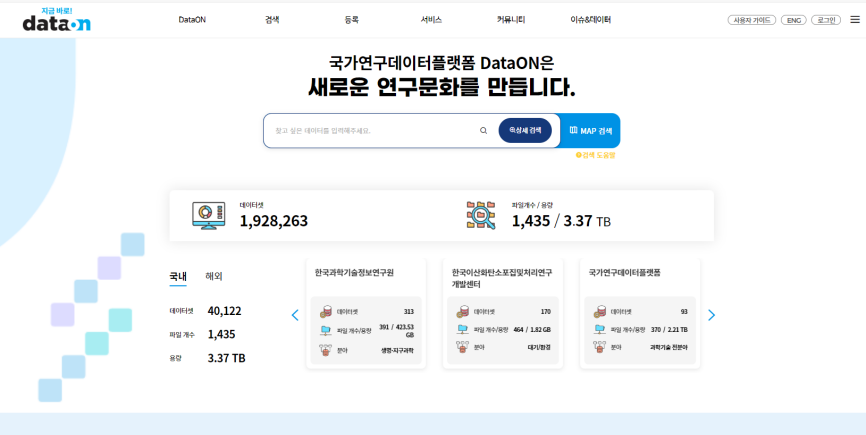The width and height of the screenshot is (866, 435).
Task: Click the dataset count 170
Action: tap(546, 312)
